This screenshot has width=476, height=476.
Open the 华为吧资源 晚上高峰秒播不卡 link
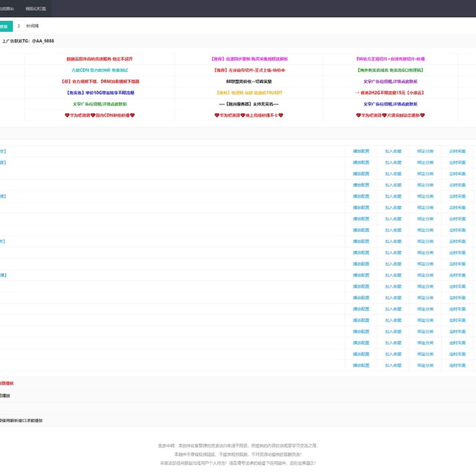[x=249, y=115]
